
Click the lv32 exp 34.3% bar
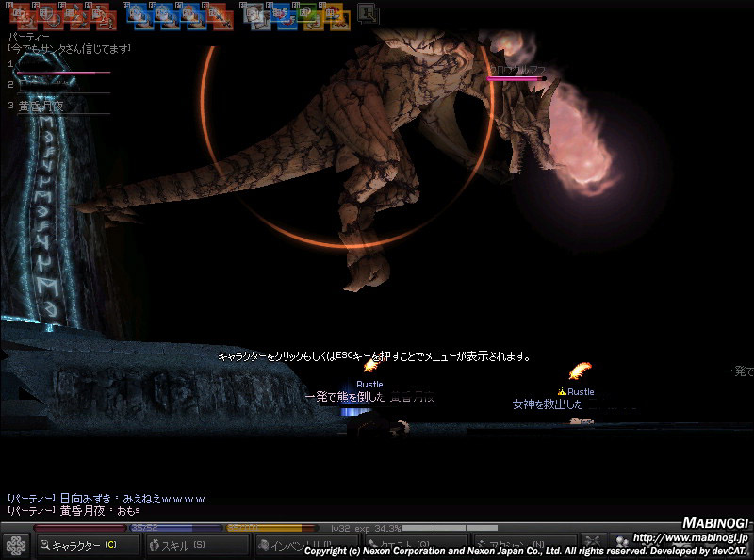click(x=414, y=528)
